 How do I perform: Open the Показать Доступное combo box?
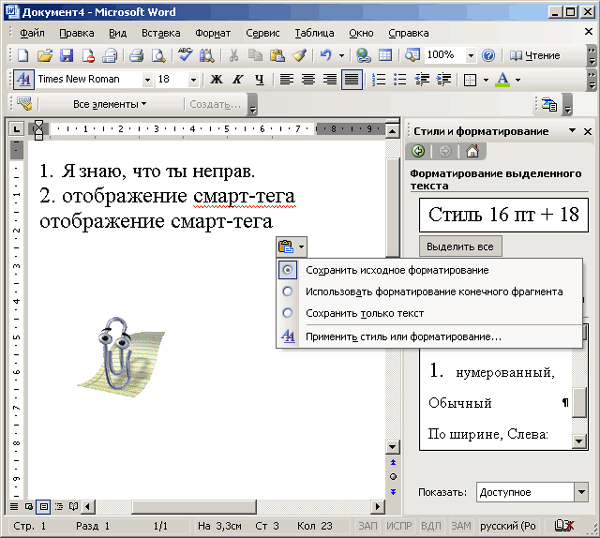coord(532,492)
